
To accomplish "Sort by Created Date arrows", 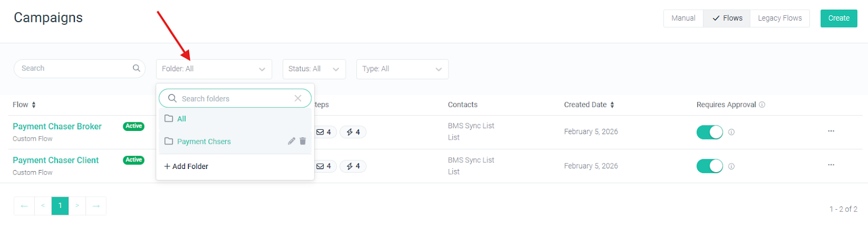I will [x=612, y=105].
